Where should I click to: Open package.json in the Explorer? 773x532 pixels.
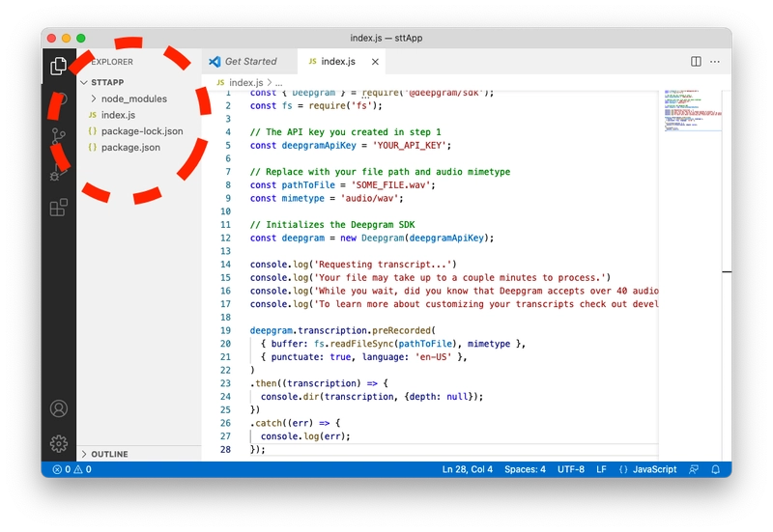[x=130, y=148]
